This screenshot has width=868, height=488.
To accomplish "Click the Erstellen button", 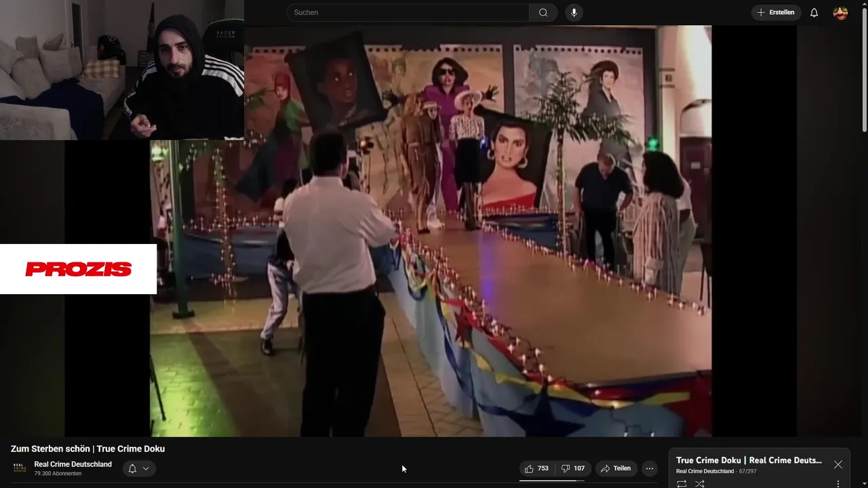I will tap(776, 13).
